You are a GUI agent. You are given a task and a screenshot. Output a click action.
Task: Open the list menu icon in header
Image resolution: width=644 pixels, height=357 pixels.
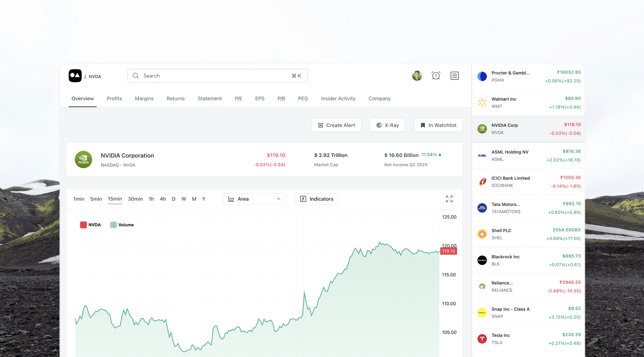[x=455, y=76]
